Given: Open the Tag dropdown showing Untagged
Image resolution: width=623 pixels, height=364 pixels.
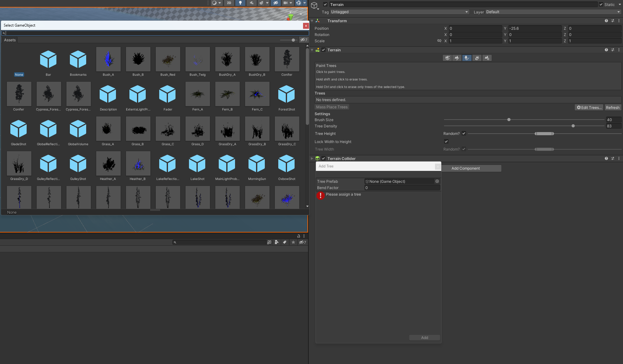Looking at the screenshot, I should tap(400, 12).
